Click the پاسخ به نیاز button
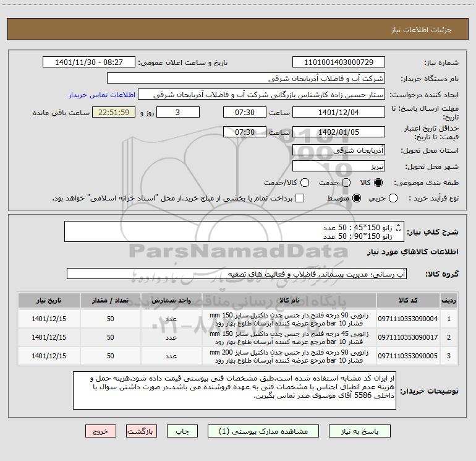This screenshot has height=461, width=476. pyautogui.click(x=360, y=431)
